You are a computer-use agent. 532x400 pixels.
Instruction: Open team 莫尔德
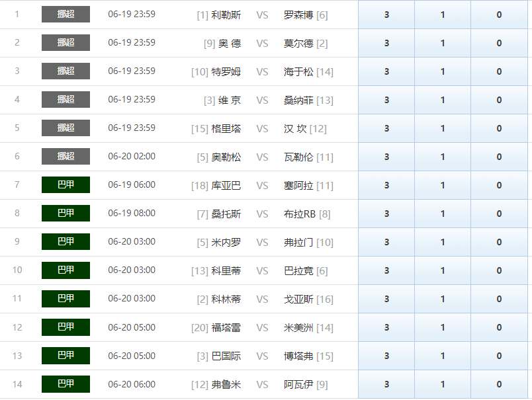point(298,44)
